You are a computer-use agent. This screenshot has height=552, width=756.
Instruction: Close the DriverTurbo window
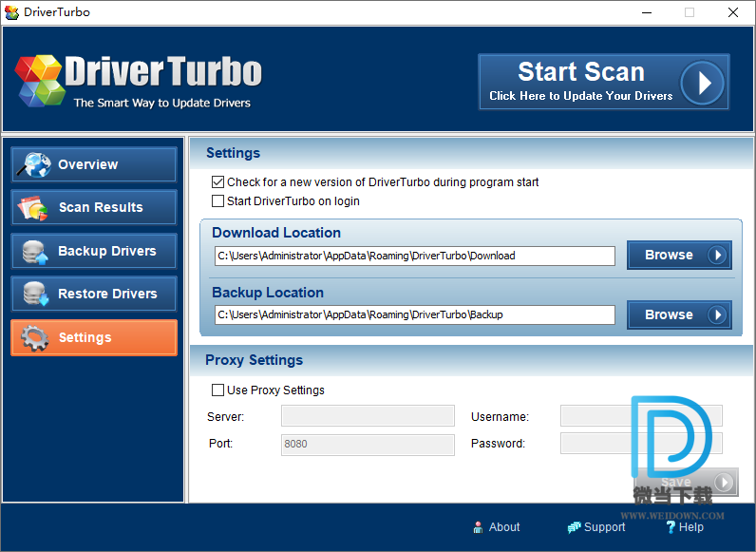(733, 12)
